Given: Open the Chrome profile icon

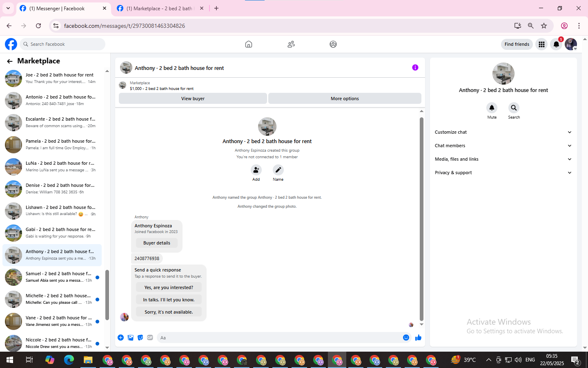Looking at the screenshot, I should [564, 26].
